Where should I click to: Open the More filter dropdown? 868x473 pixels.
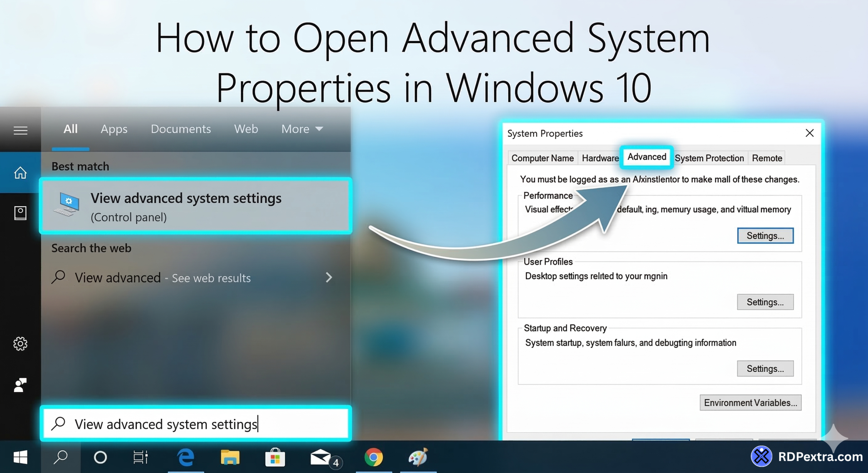(x=301, y=129)
